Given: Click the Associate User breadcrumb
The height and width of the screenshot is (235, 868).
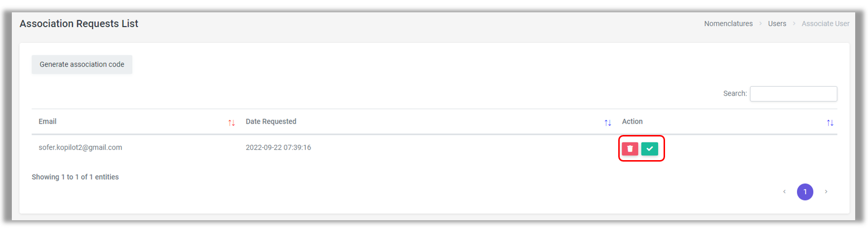Looking at the screenshot, I should (x=825, y=24).
